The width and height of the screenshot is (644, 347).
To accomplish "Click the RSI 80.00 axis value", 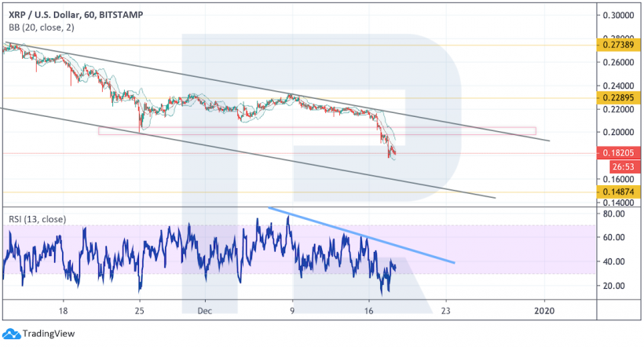I will [613, 214].
